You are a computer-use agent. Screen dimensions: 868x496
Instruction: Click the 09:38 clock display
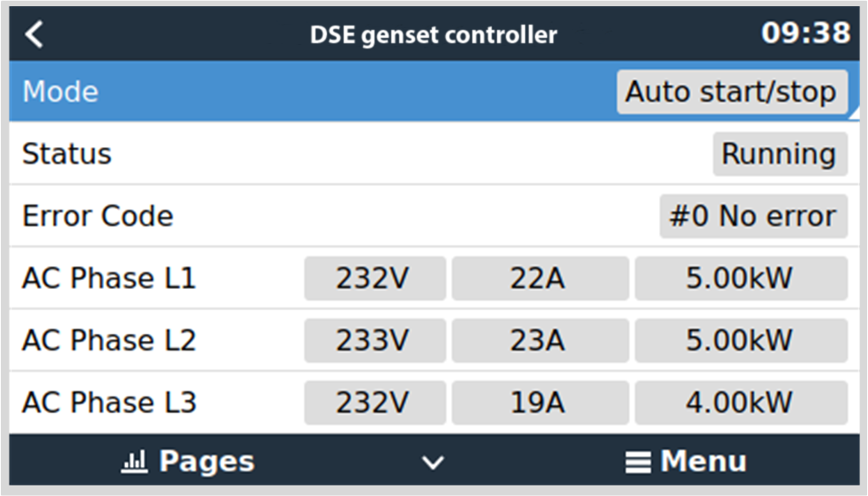[x=805, y=34]
